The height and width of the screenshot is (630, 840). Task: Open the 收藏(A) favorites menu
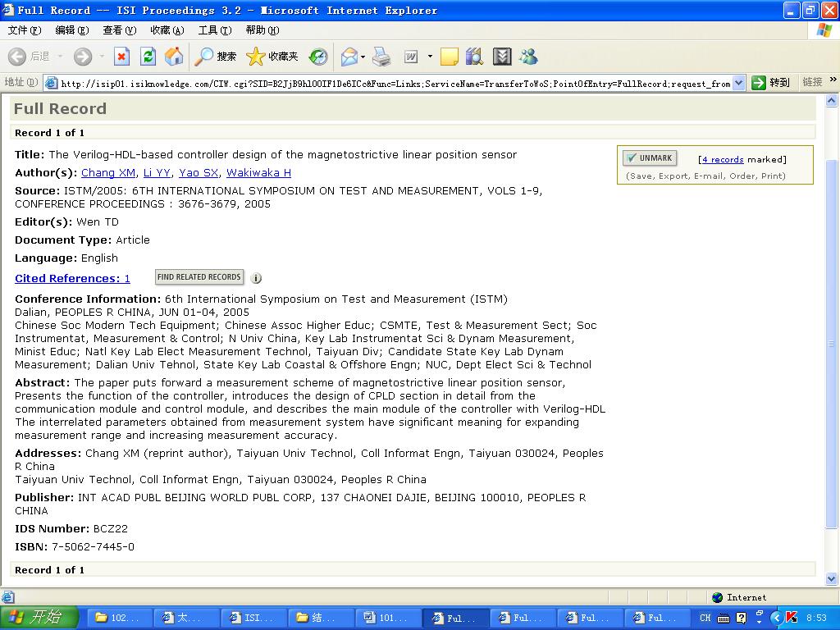(167, 30)
